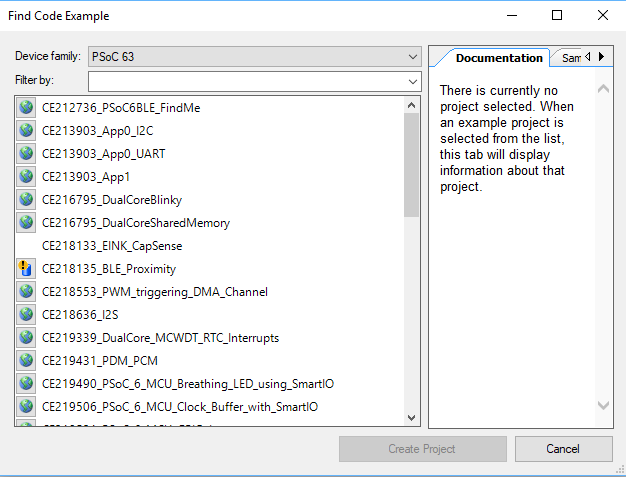Select CE216795_DualCoreSharedMemory example

point(136,223)
